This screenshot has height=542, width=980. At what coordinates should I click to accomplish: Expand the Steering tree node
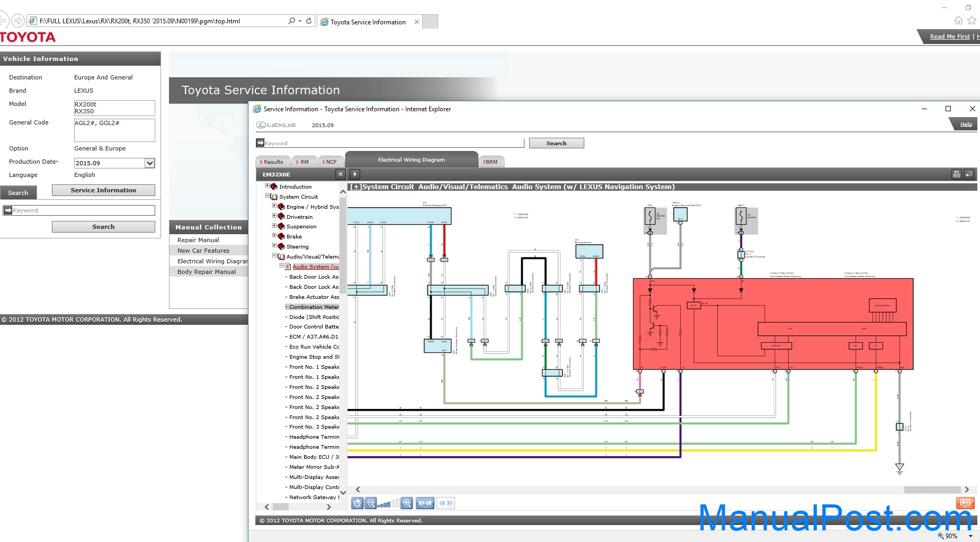(x=274, y=246)
